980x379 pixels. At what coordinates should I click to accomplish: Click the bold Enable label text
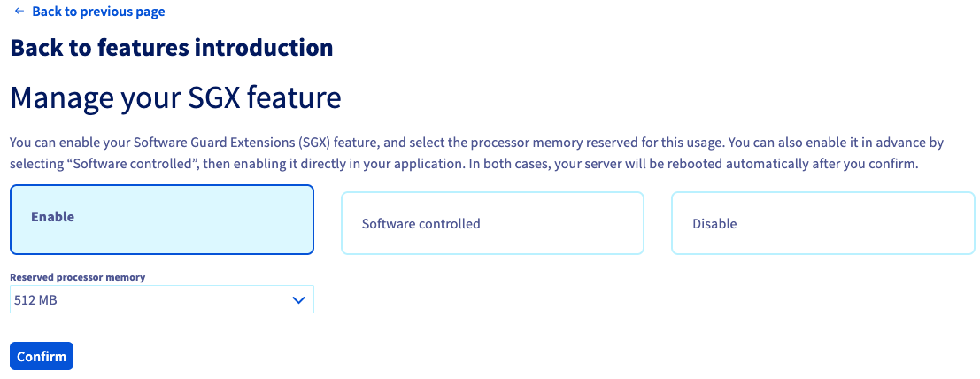[x=52, y=217]
